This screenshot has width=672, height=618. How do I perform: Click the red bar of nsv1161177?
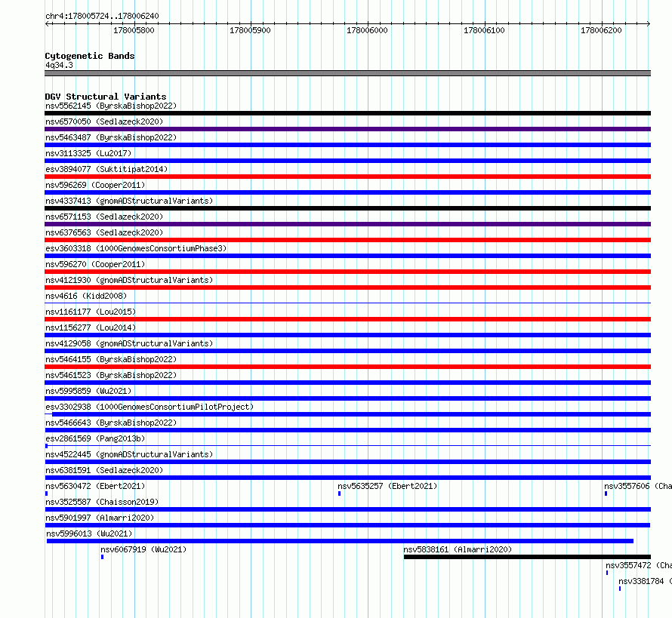[347, 319]
